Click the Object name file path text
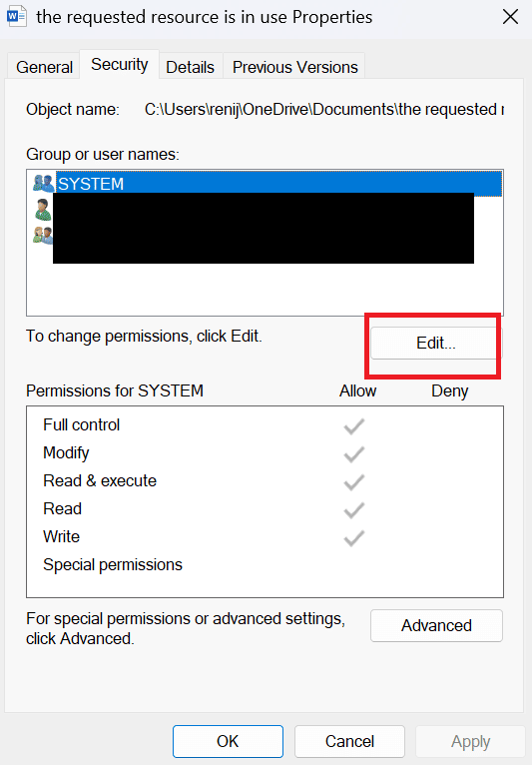This screenshot has width=532, height=765. 324,109
